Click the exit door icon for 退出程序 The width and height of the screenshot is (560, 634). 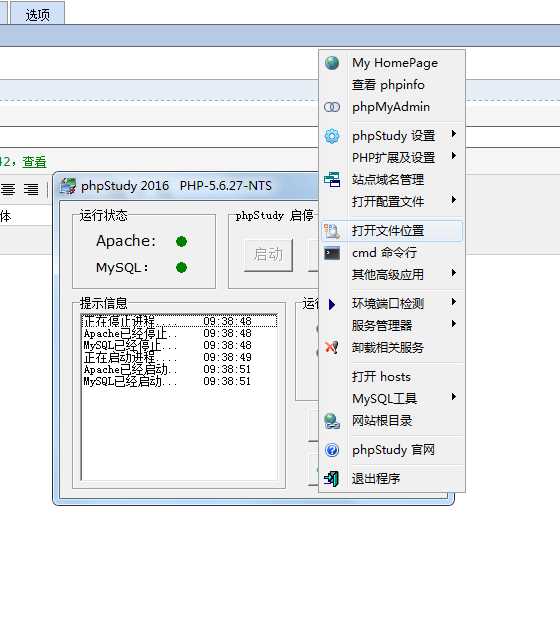point(331,479)
